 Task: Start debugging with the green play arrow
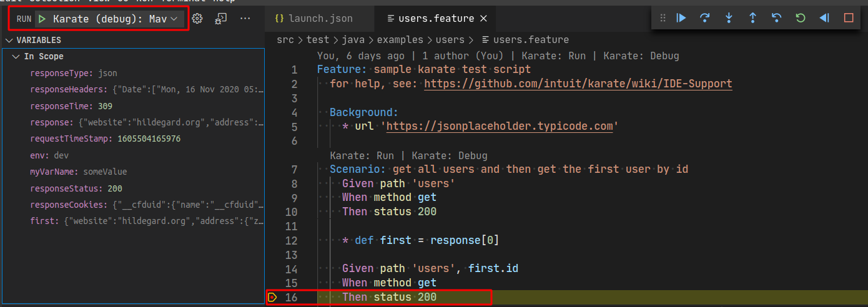tap(42, 19)
